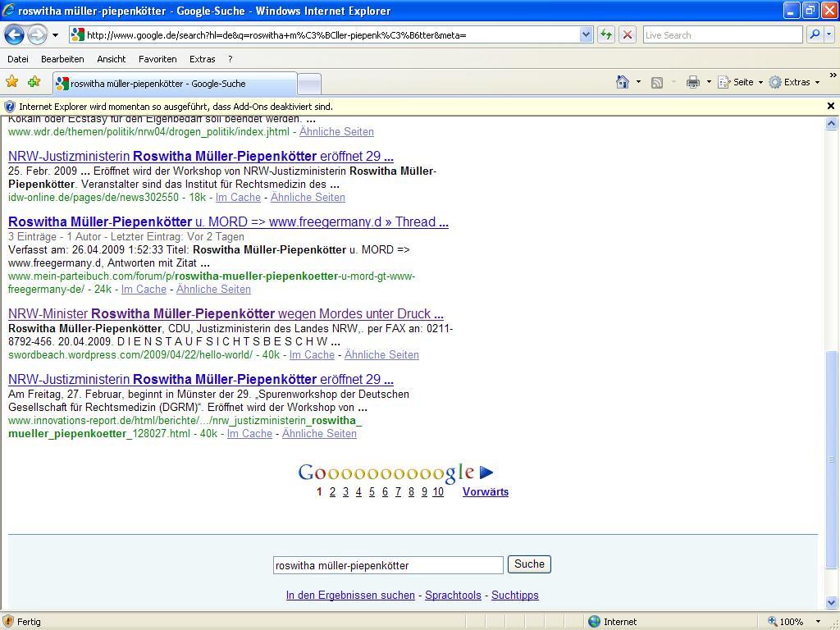Go to results page 2
This screenshot has width=840, height=630.
[x=332, y=492]
